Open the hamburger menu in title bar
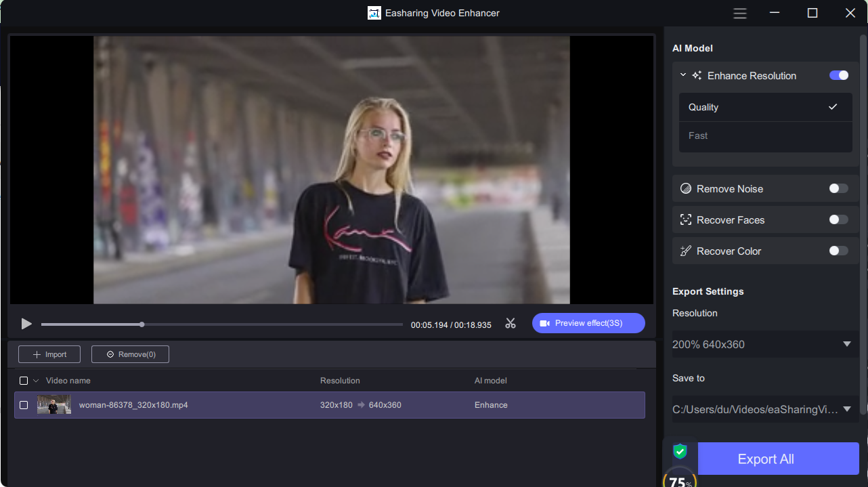This screenshot has height=487, width=868. pos(740,13)
